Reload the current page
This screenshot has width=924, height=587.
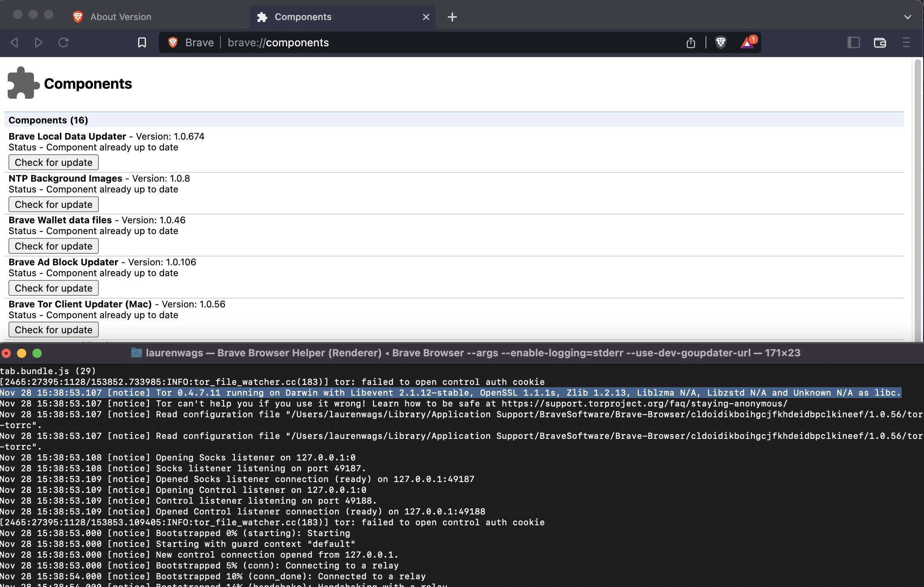(63, 42)
